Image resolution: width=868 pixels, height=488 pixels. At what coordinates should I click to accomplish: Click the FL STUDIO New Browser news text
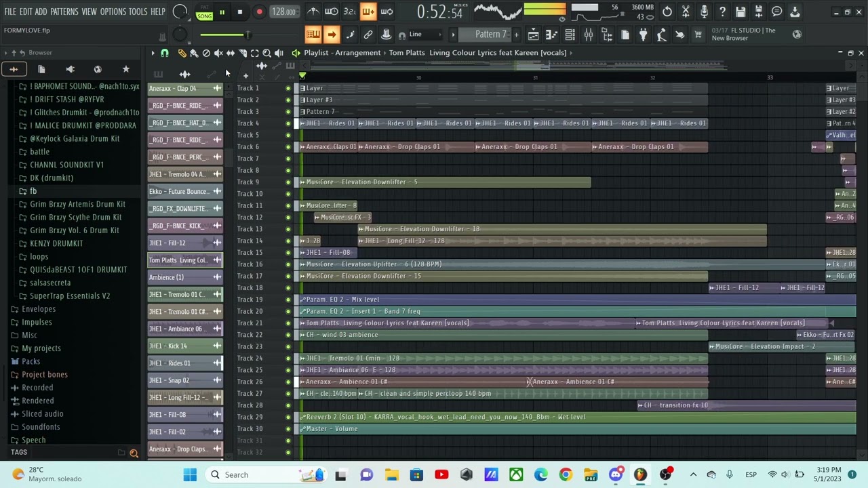coord(744,35)
